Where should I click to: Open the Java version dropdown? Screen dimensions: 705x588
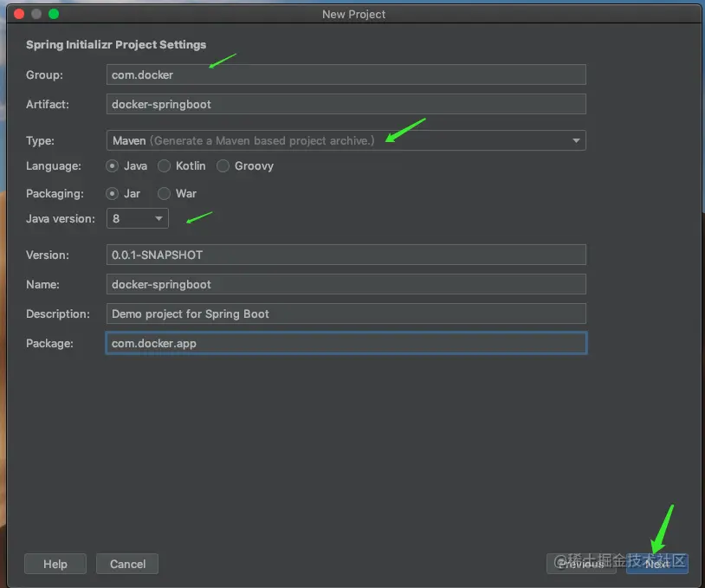click(x=138, y=218)
